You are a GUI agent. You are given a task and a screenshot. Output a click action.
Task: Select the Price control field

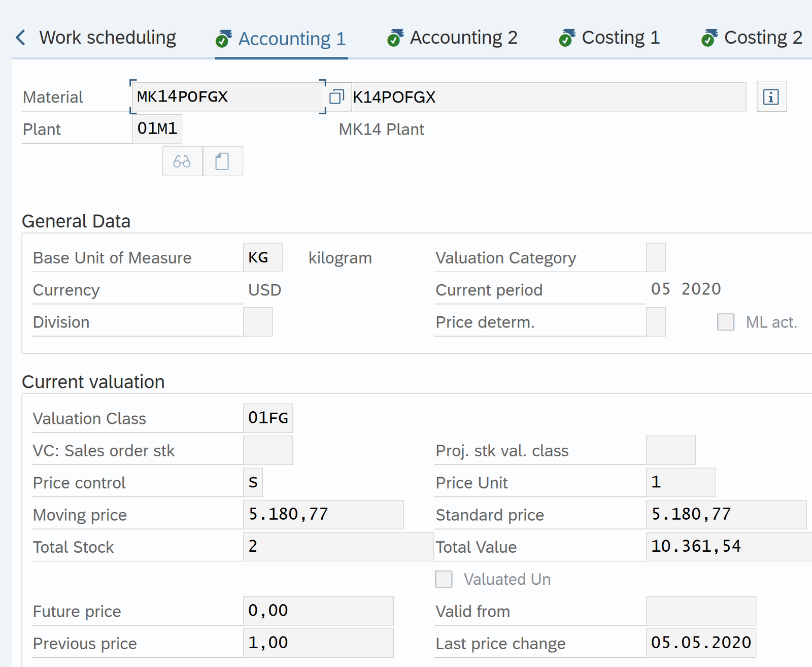point(253,482)
